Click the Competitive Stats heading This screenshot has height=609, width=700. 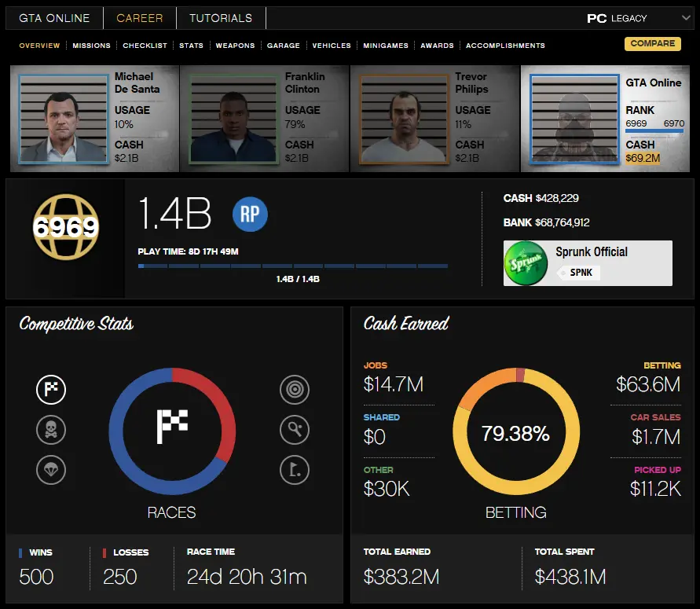(x=76, y=324)
